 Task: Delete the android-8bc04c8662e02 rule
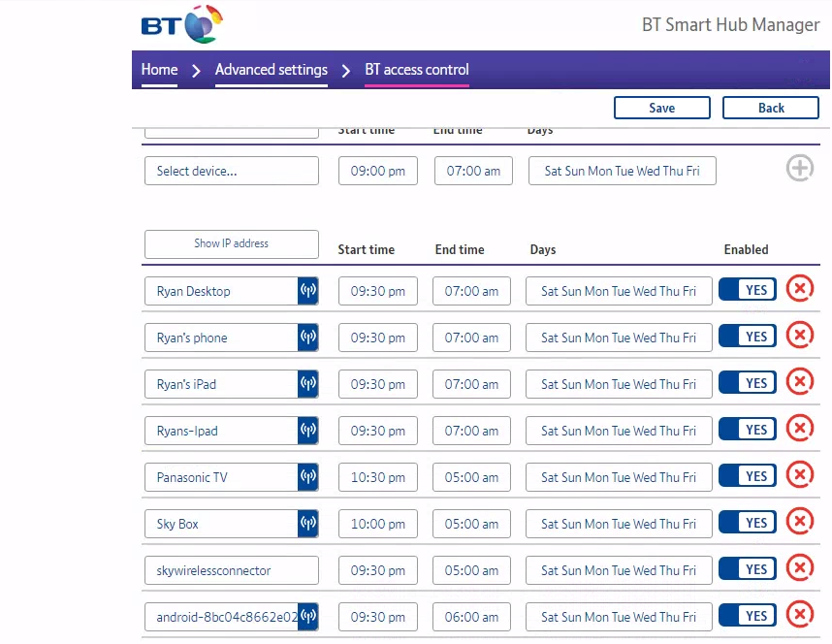[800, 615]
